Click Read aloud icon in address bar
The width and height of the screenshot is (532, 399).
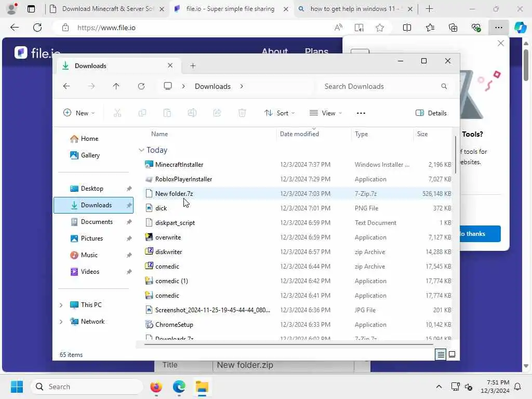coord(338,28)
